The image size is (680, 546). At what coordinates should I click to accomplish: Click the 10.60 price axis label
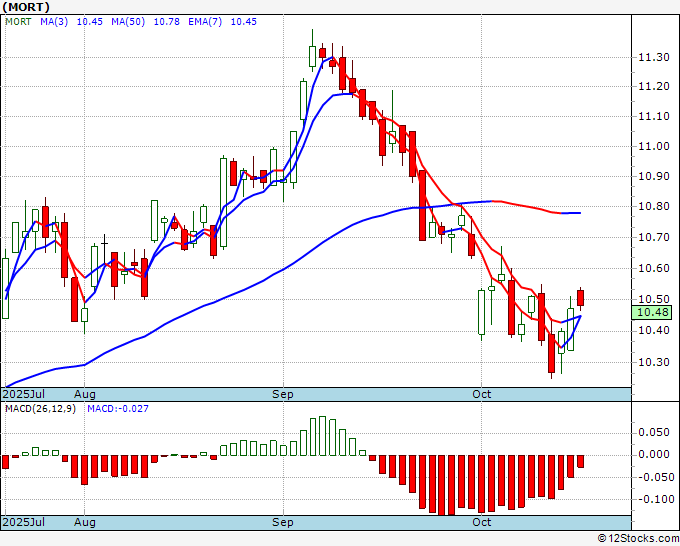(x=654, y=268)
